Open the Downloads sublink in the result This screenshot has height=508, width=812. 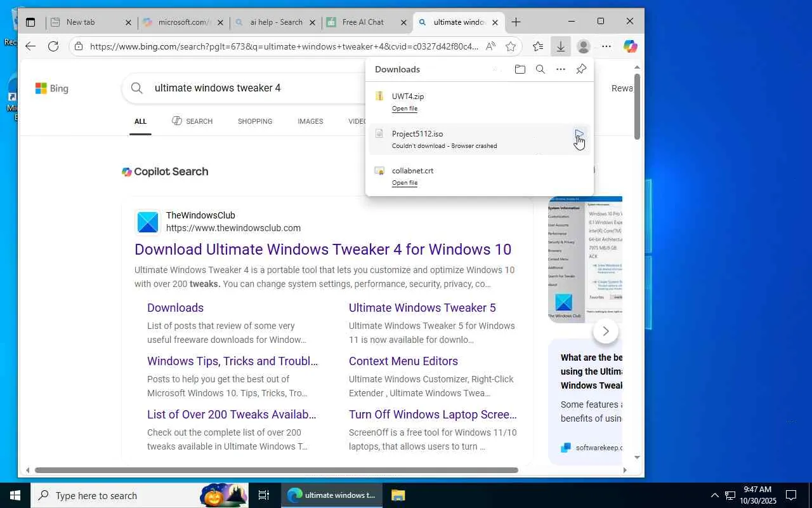click(x=176, y=308)
